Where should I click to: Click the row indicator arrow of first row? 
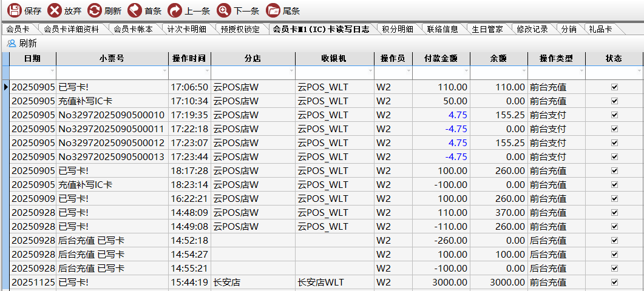5,87
